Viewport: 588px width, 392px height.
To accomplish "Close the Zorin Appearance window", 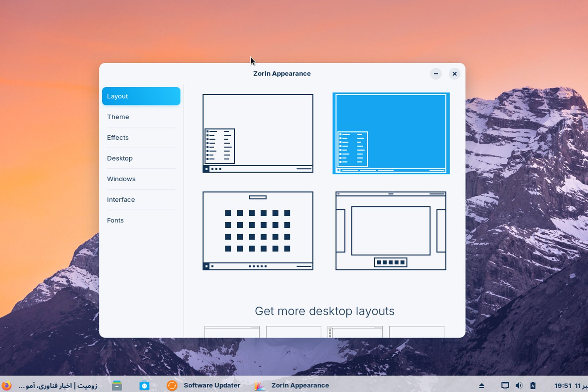I will (x=454, y=74).
